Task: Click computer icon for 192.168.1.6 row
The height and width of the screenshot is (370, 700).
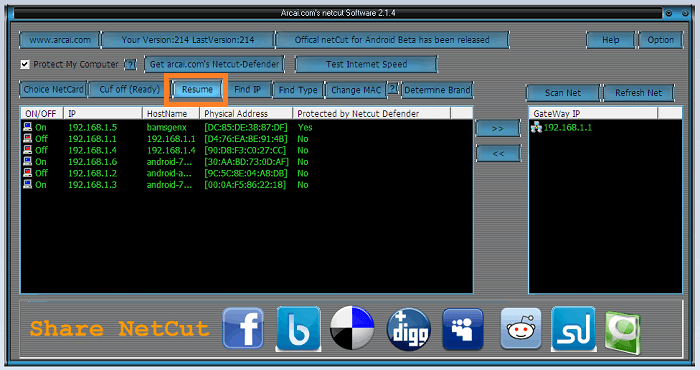Action: coord(28,162)
